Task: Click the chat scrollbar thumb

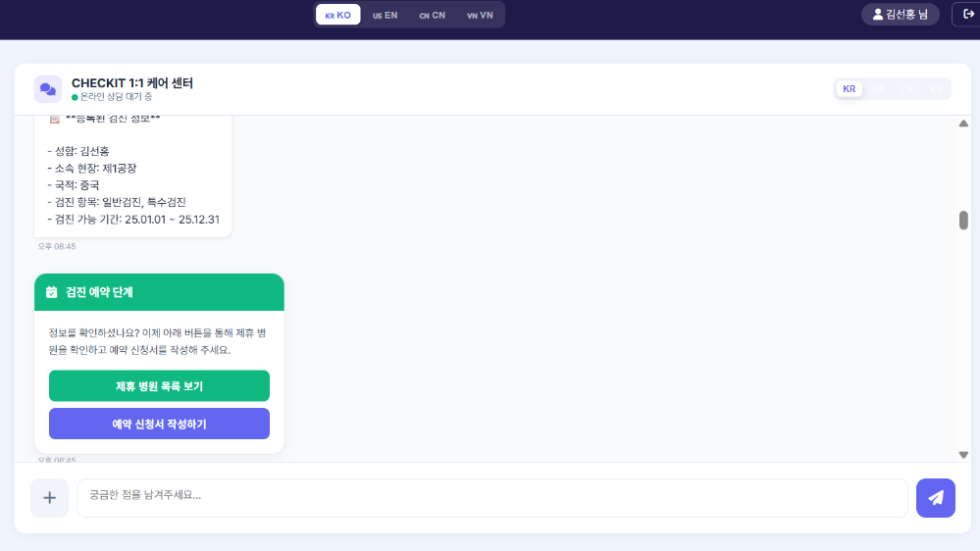Action: coord(963,220)
